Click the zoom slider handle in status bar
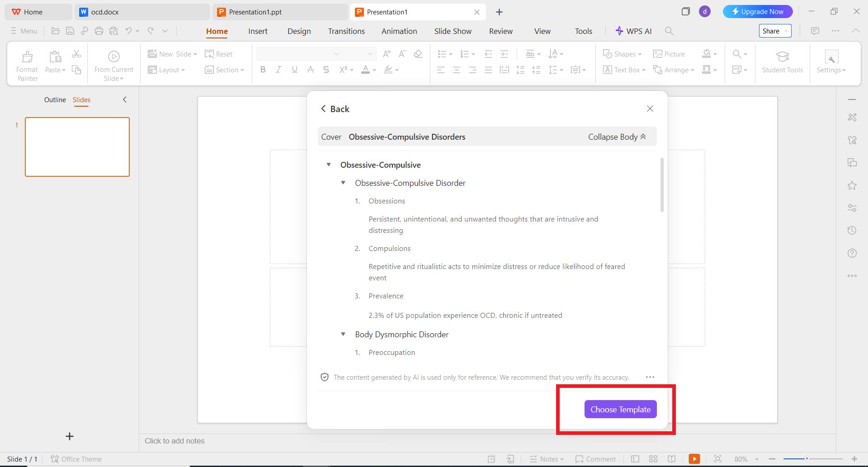The height and width of the screenshot is (467, 868). click(807, 459)
